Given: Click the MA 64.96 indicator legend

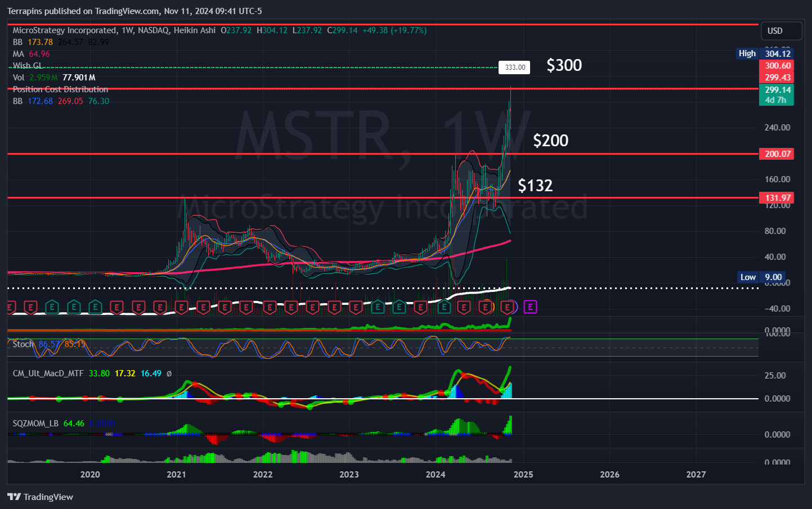Looking at the screenshot, I should [31, 54].
